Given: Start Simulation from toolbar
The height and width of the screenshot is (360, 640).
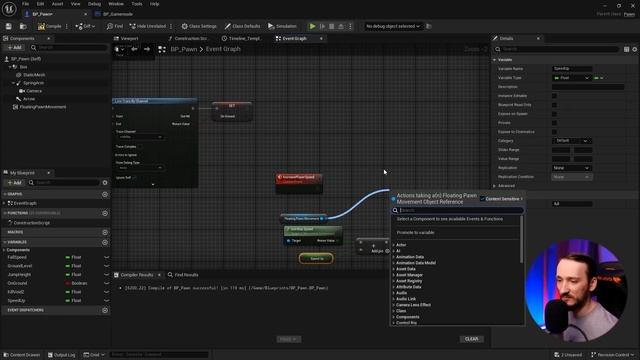Looking at the screenshot, I should [x=282, y=26].
